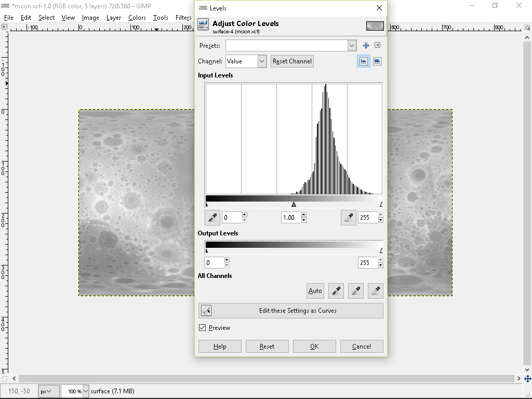
Task: Select the black point eyedropper icon
Action: click(212, 217)
